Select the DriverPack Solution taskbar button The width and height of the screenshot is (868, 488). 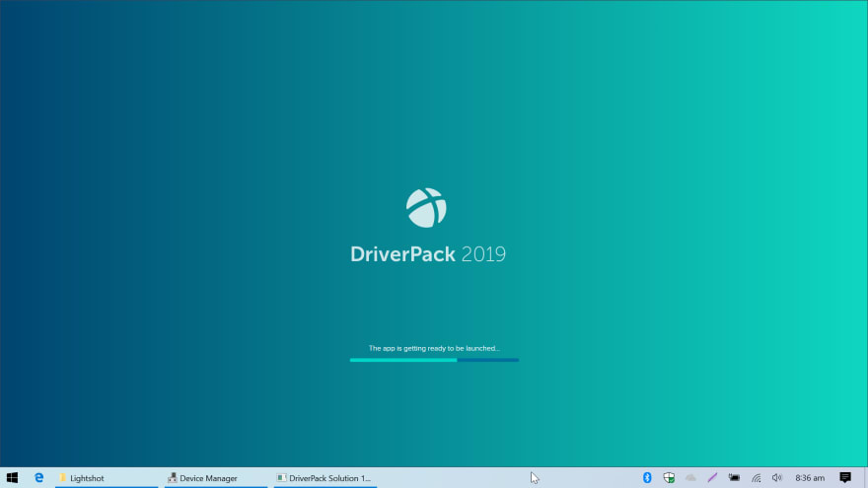[325, 477]
